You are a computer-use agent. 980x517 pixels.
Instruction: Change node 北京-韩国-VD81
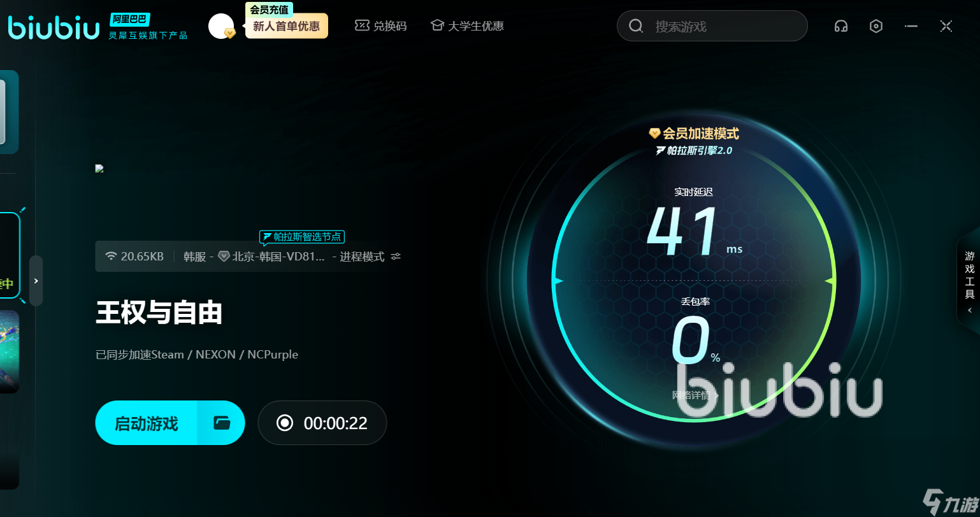(x=271, y=257)
